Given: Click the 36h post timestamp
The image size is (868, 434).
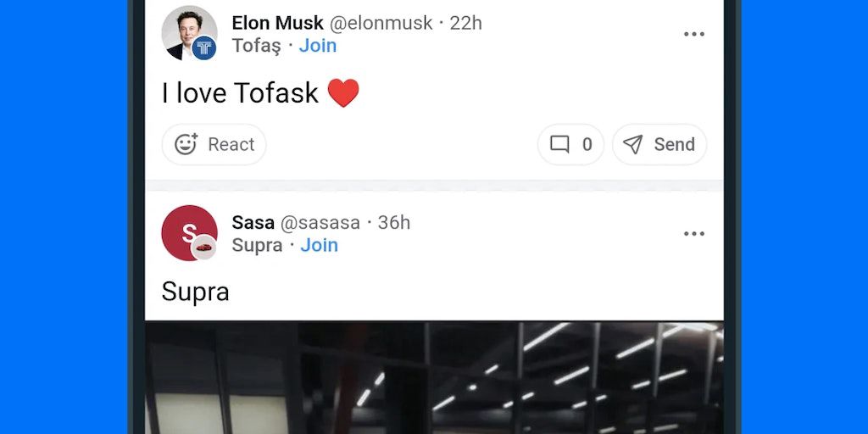Looking at the screenshot, I should (394, 223).
